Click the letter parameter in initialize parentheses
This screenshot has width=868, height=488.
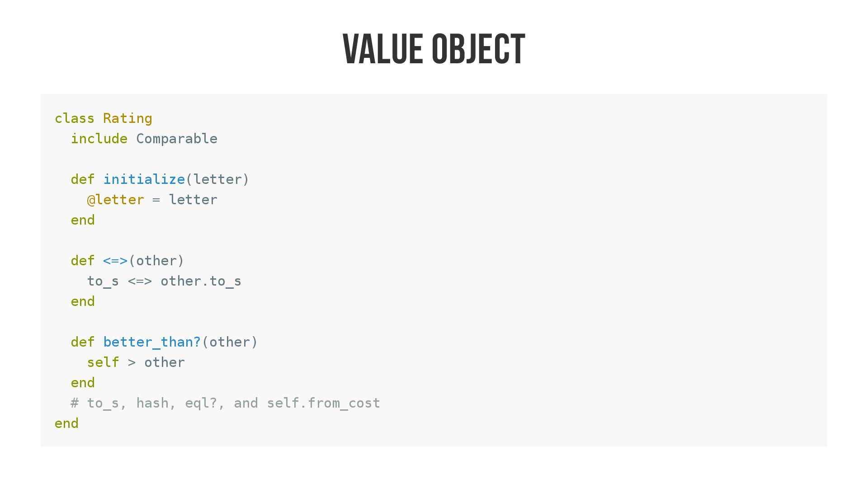point(217,179)
